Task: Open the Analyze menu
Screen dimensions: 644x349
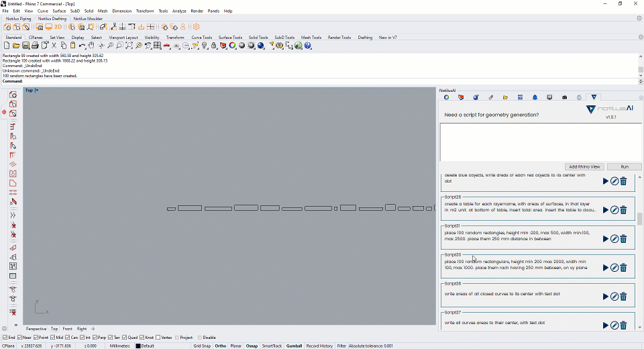Action: pos(179,11)
